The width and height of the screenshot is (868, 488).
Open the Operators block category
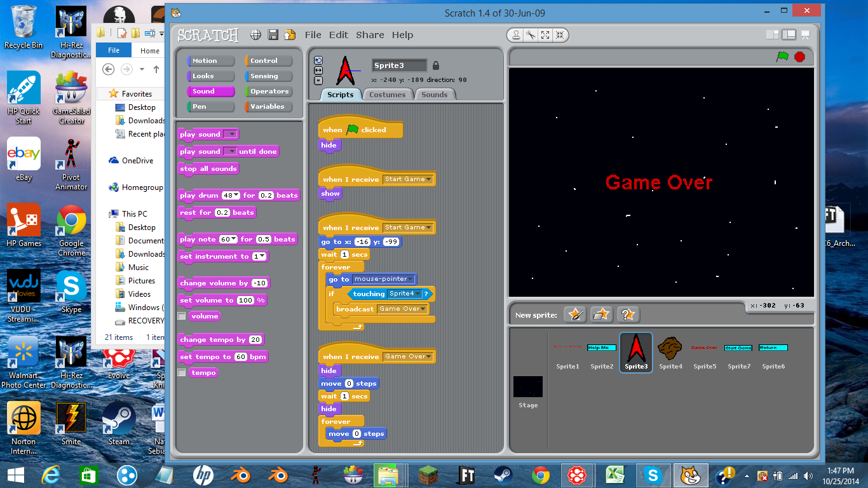pos(268,91)
